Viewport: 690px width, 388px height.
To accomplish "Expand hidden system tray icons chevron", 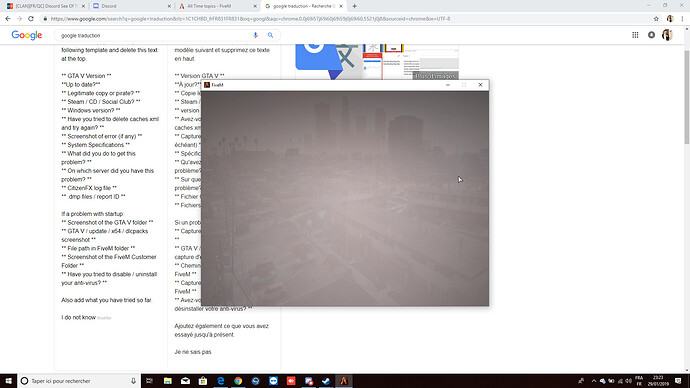I will click(x=594, y=381).
